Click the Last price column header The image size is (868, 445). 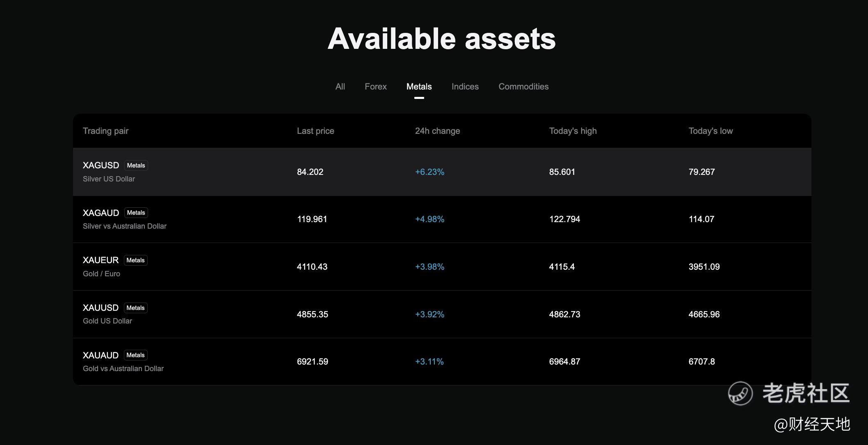coord(315,131)
